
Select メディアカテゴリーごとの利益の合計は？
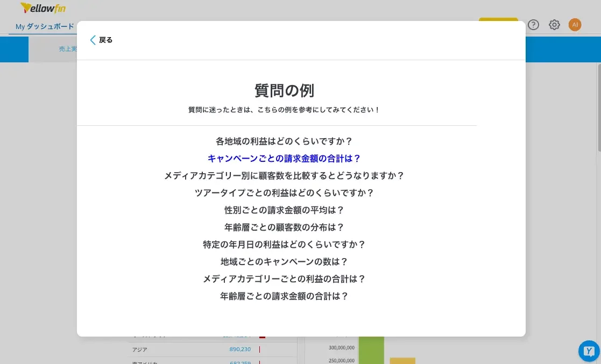pyautogui.click(x=284, y=279)
